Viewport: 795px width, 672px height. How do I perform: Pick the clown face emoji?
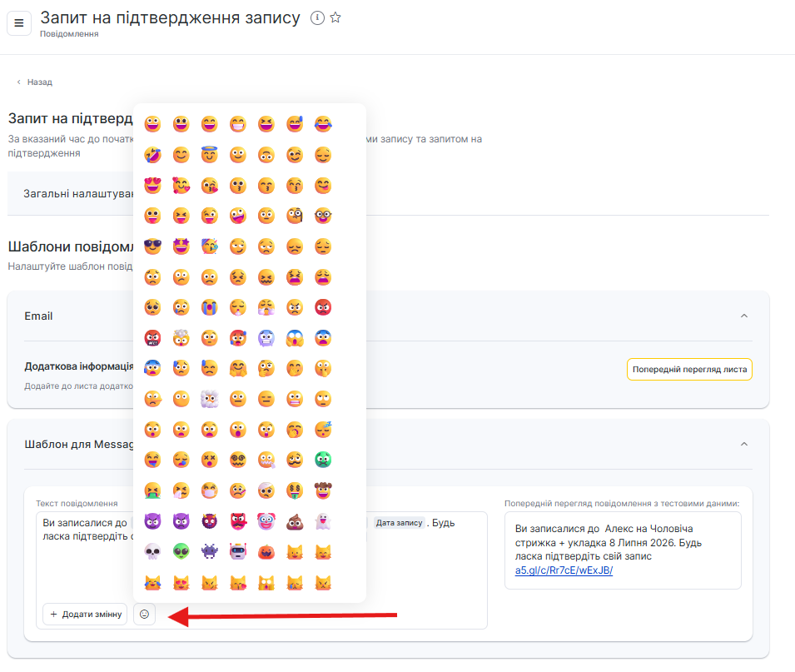266,522
